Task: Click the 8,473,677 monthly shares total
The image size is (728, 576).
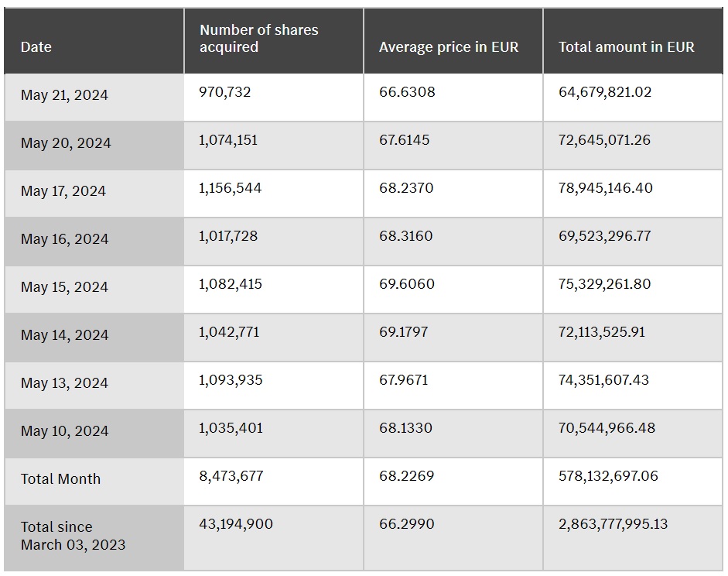Action: pyautogui.click(x=231, y=476)
